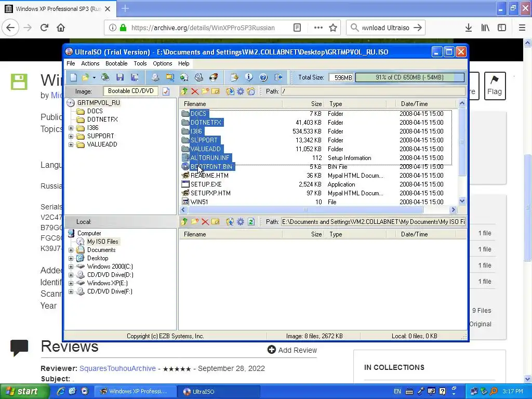Image resolution: width=532 pixels, height=399 pixels.
Task: Click the Filename column header in the image list
Action: pos(231,104)
